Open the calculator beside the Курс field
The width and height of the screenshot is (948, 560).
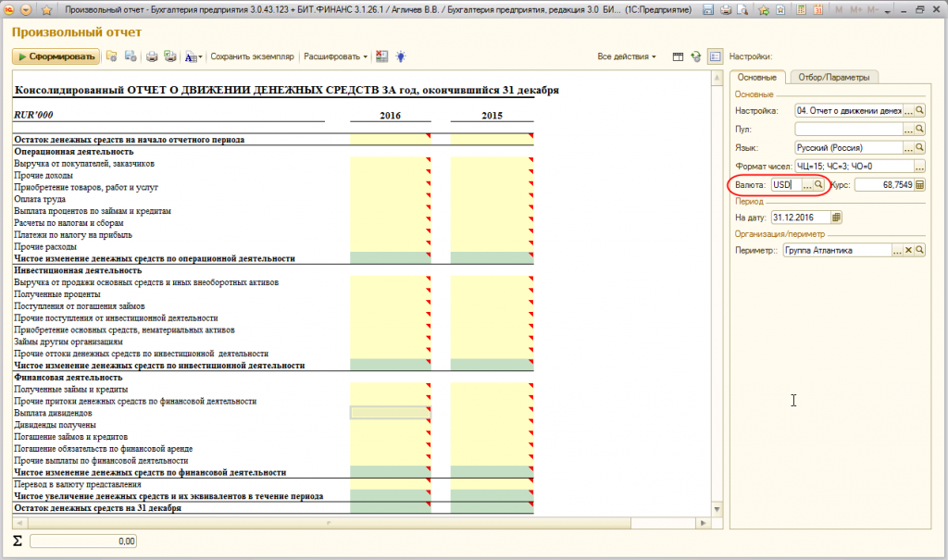tap(920, 185)
